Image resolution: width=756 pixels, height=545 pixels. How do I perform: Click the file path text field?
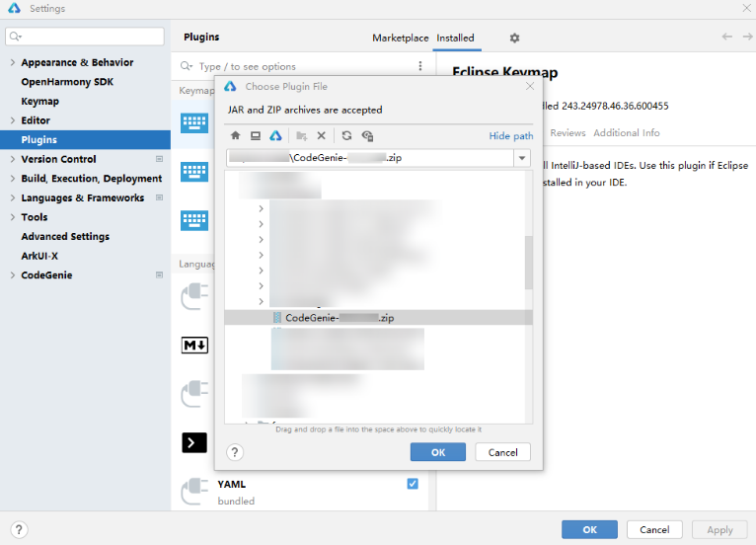coord(370,158)
